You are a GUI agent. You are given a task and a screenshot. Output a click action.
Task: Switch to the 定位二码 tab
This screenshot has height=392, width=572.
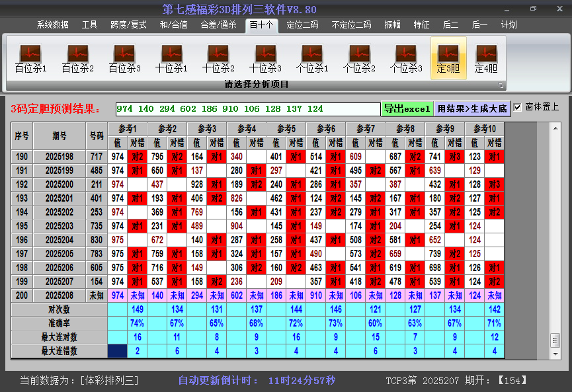tap(302, 25)
